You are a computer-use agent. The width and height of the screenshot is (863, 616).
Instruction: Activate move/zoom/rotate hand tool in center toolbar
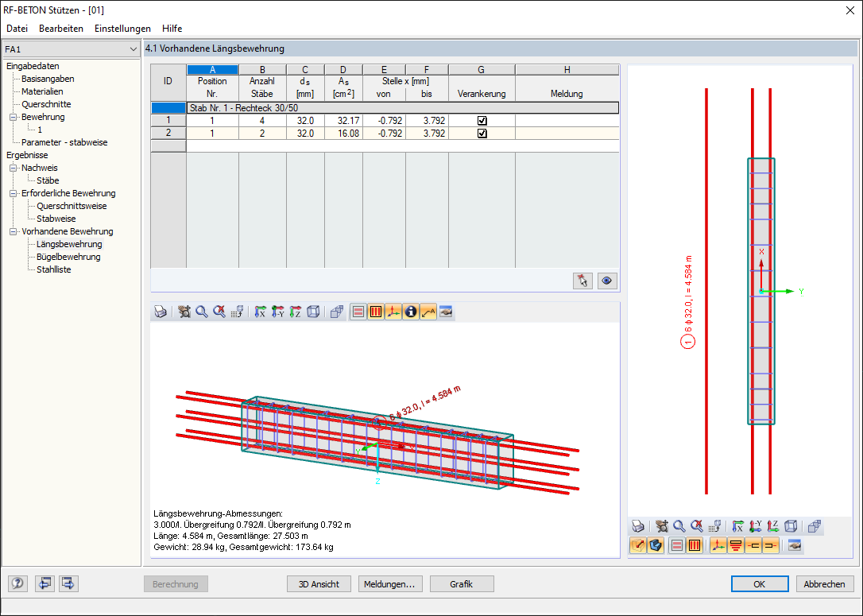click(184, 312)
